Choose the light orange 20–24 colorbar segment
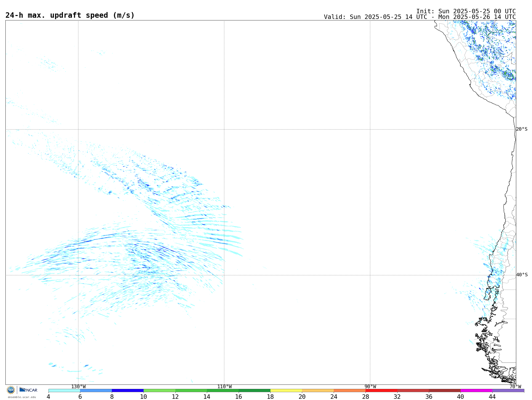Screen dimensions: 532x400 click(x=318, y=391)
